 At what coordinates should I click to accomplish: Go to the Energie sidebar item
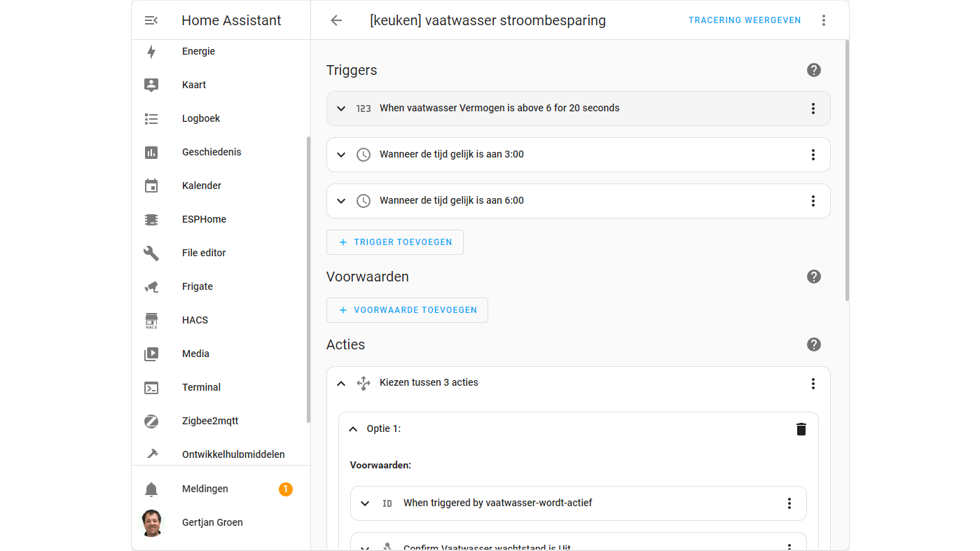198,51
